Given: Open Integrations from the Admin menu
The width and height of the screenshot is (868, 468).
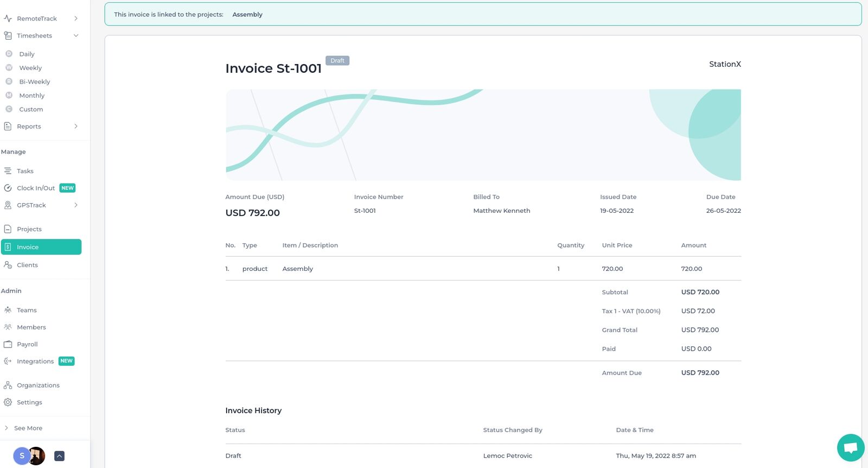Looking at the screenshot, I should click(35, 362).
